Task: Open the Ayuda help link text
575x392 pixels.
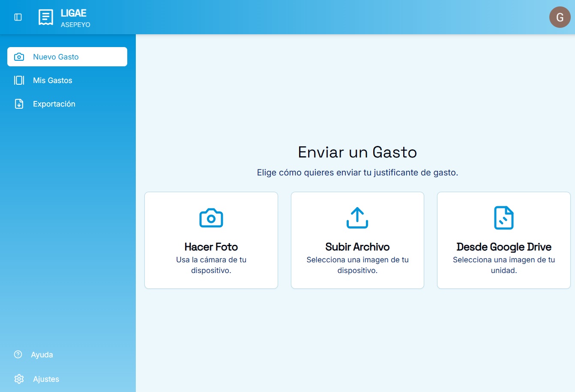Action: tap(42, 355)
